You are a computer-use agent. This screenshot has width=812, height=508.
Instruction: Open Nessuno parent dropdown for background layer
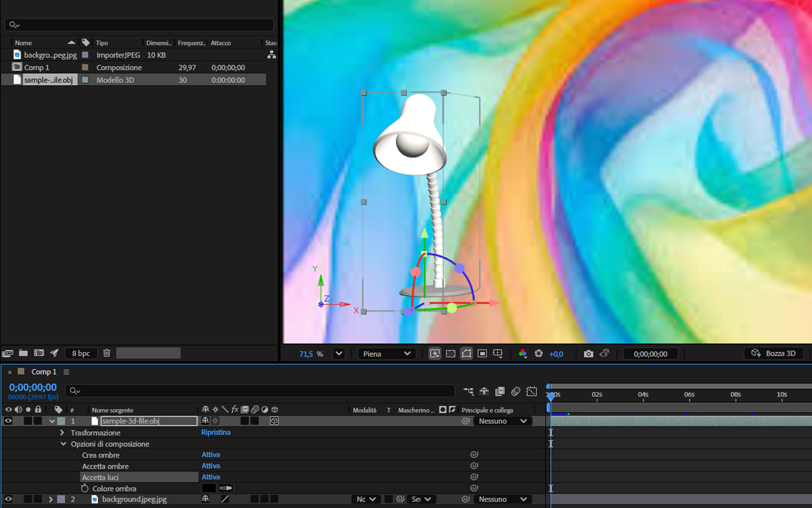click(x=503, y=499)
